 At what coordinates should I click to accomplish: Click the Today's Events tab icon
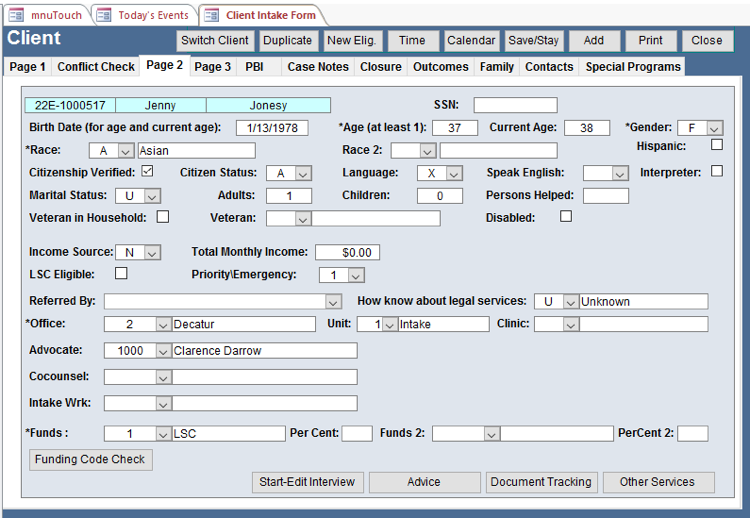tap(104, 15)
